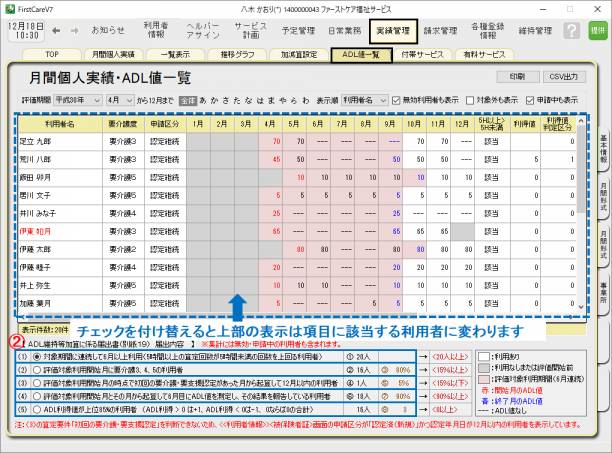Open the 基本情報 side tab
The image size is (612, 453).
(x=603, y=147)
